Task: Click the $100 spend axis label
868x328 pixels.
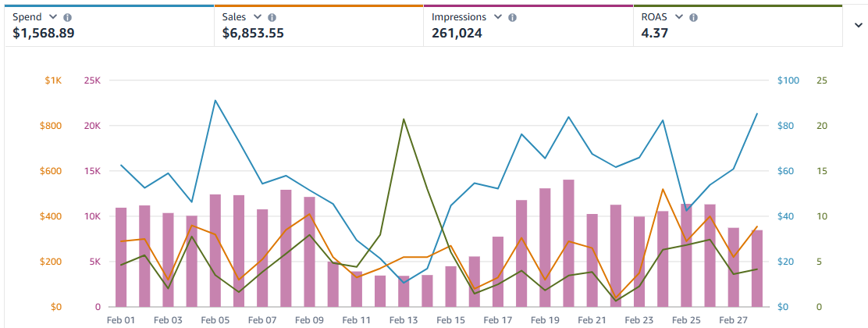Action: (788, 80)
